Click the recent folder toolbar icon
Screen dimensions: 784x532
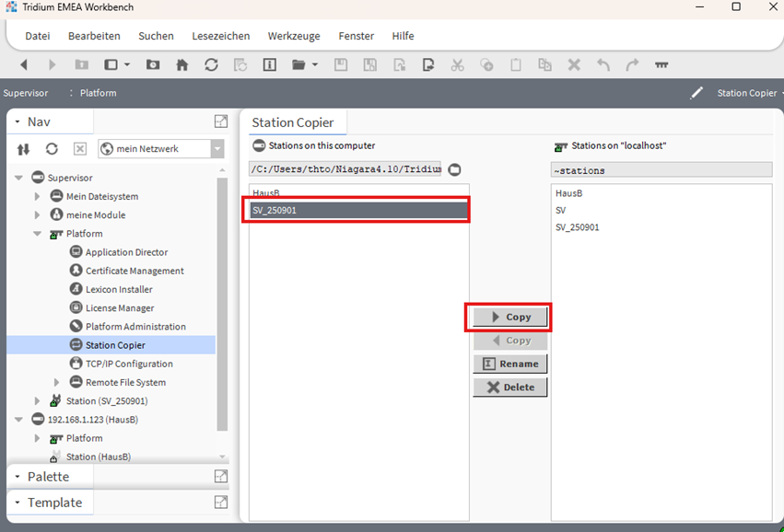coord(153,64)
